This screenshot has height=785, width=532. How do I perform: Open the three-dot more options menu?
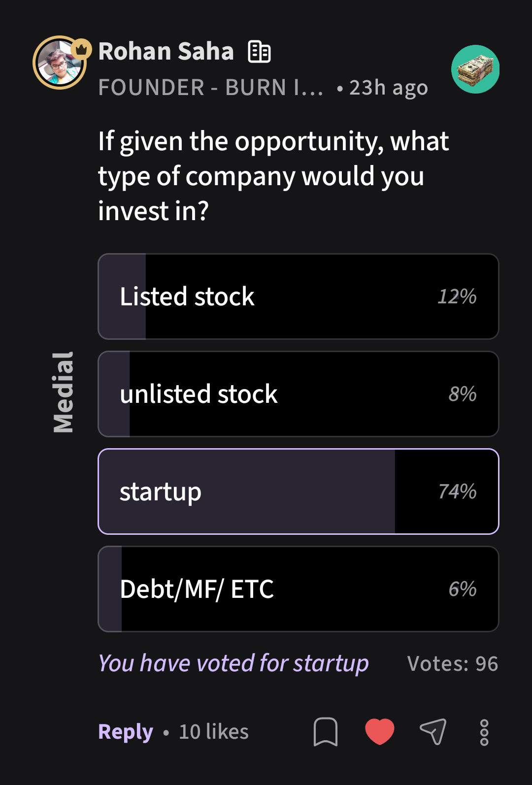point(484,732)
